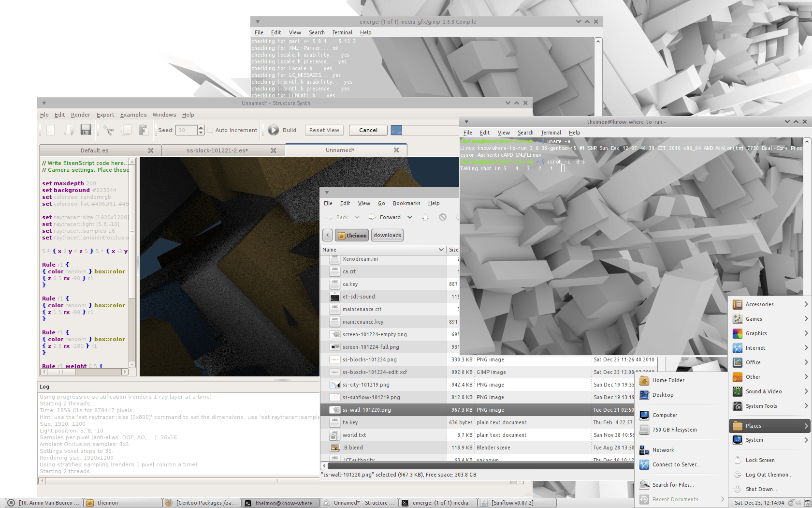The width and height of the screenshot is (812, 508).
Task: Open the Forward history dropdown arrow
Action: [x=410, y=217]
